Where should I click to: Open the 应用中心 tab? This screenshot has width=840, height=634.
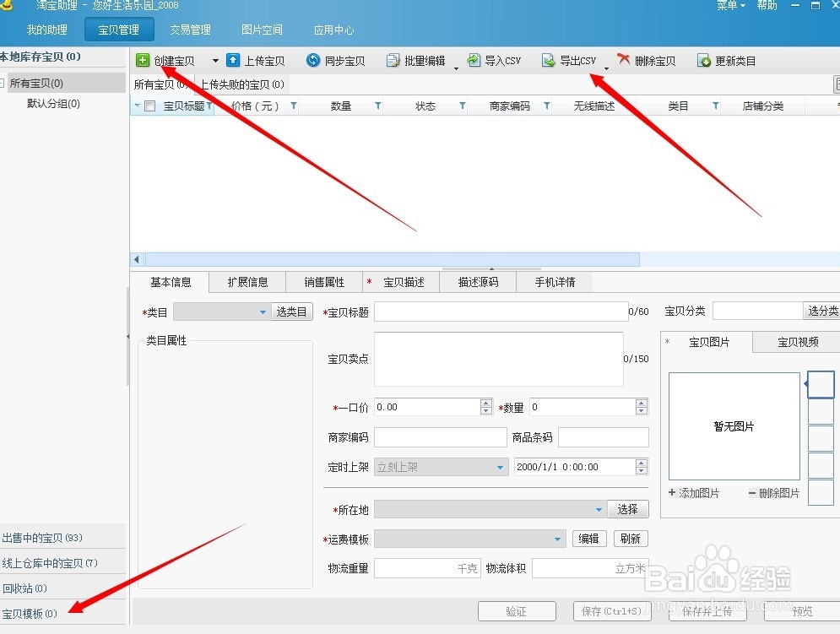(333, 30)
